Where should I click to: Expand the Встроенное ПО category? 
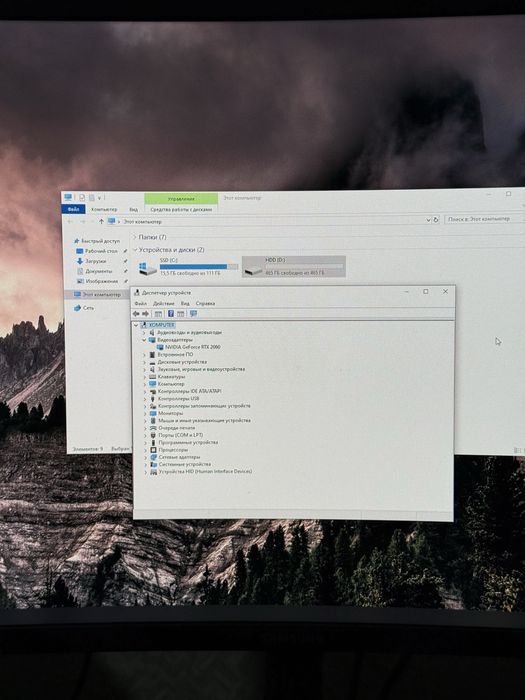[x=144, y=355]
